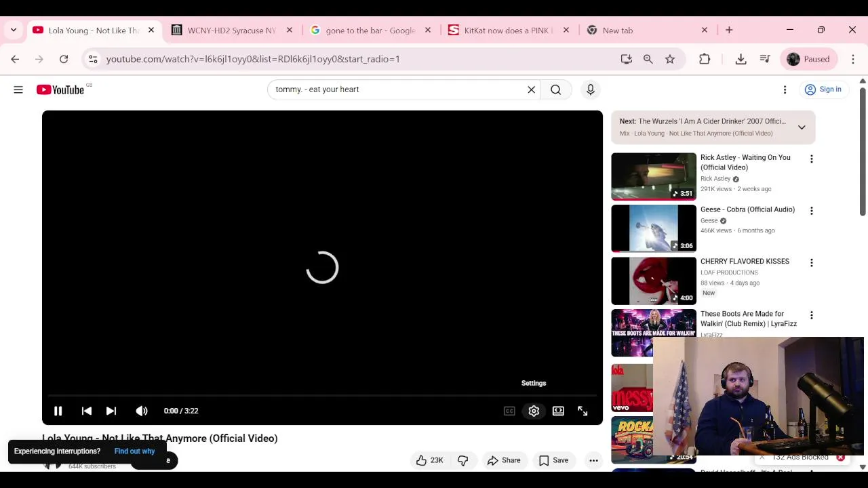Open The Wurzels 'I Am A Cider Drinker' next title
Screen dimensions: 868x488
pos(712,121)
